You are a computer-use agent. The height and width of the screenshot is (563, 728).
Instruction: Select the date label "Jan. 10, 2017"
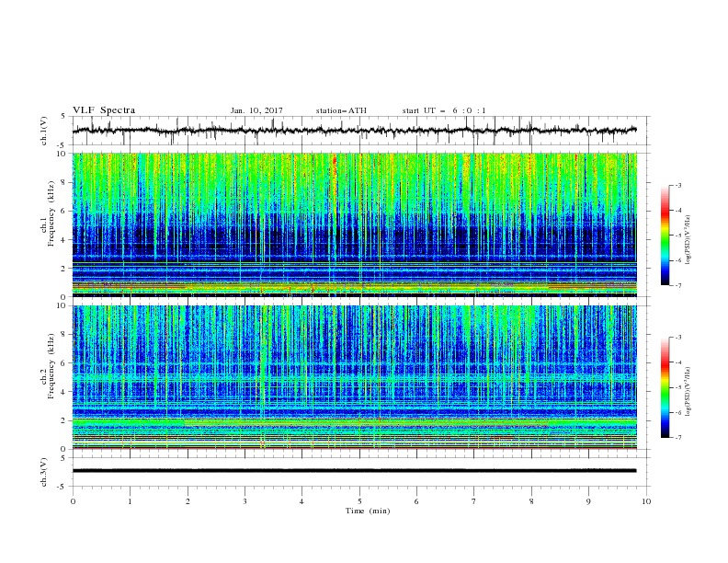coord(256,110)
